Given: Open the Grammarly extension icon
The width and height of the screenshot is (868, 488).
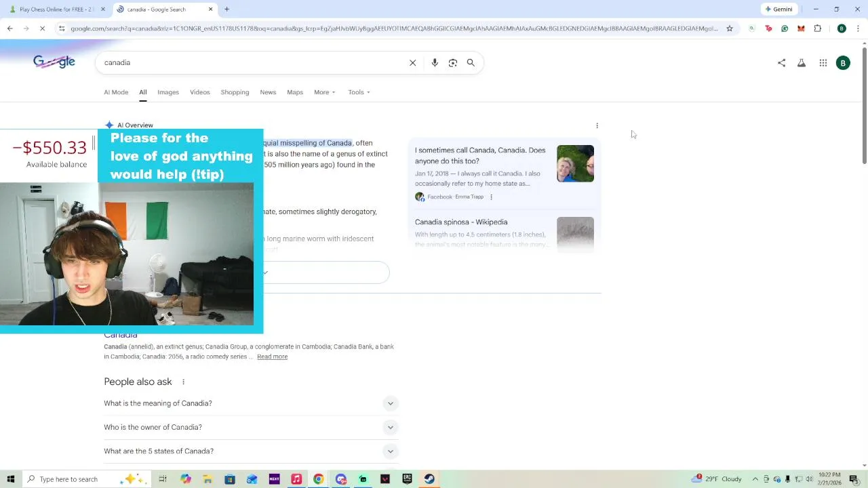Looking at the screenshot, I should (785, 28).
